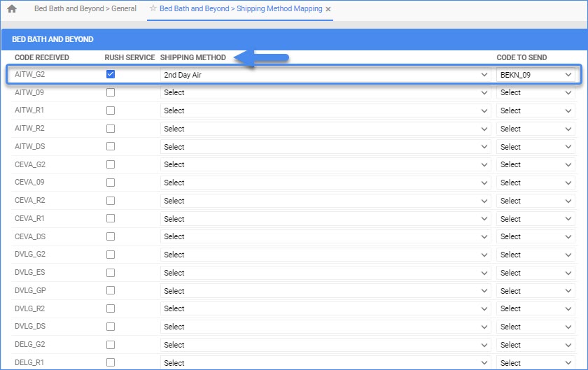Tick rush service for DVLG_R2
The height and width of the screenshot is (370, 588).
coord(111,308)
